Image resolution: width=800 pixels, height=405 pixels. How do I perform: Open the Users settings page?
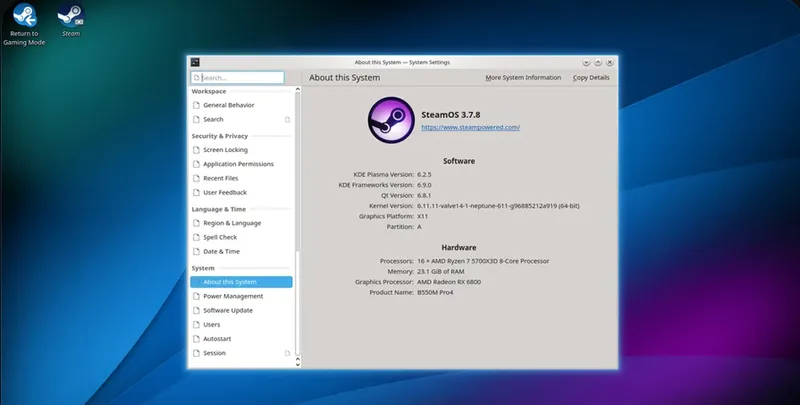pyautogui.click(x=241, y=325)
